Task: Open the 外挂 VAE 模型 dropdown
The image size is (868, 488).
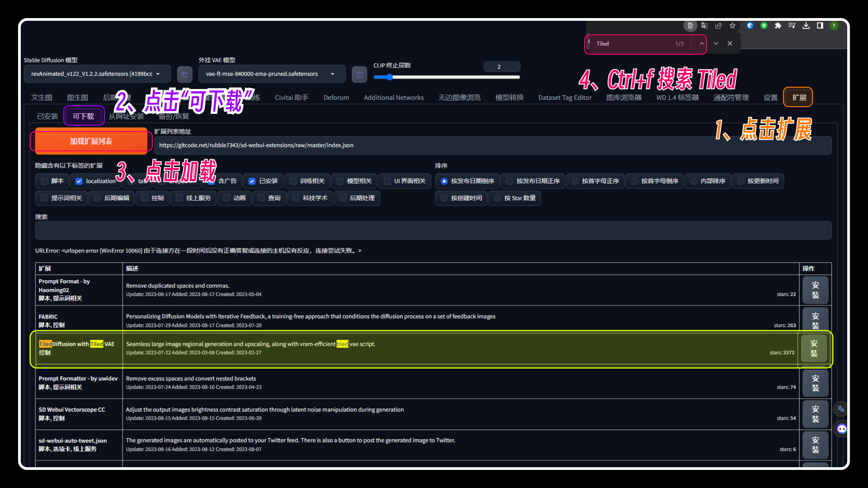Action: tap(272, 74)
